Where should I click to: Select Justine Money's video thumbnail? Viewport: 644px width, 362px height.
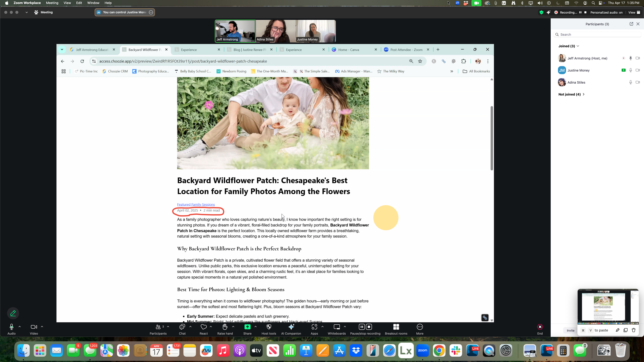315,31
